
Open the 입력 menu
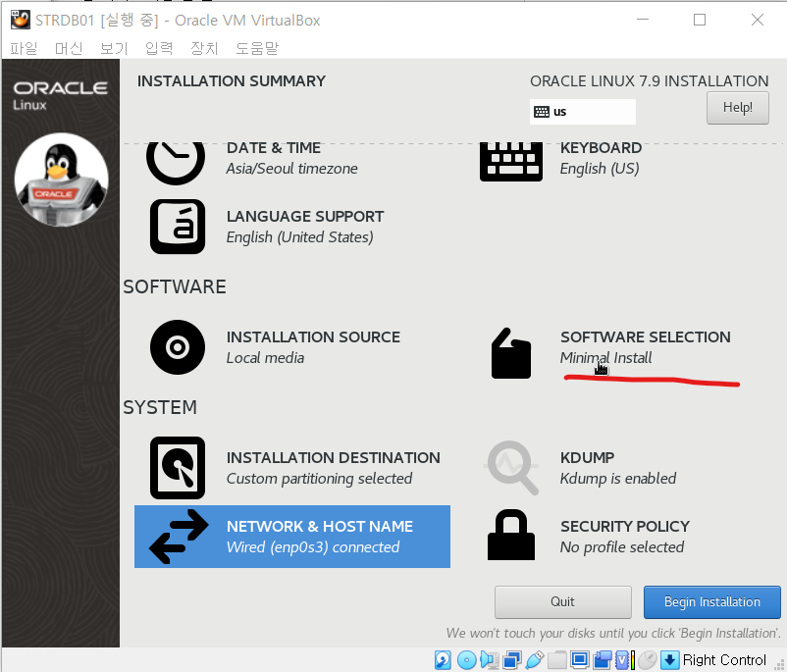159,48
